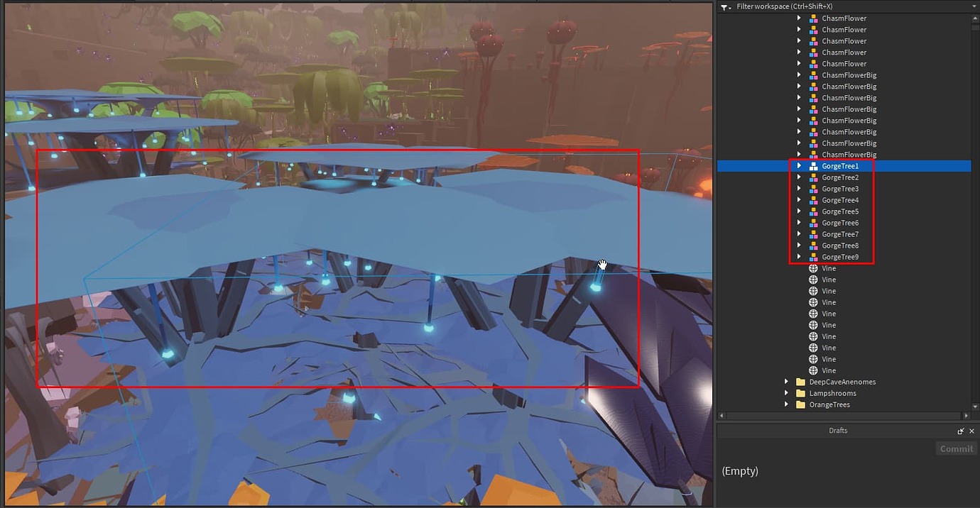Click the horizontal scrollbar left arrow

tap(721, 416)
